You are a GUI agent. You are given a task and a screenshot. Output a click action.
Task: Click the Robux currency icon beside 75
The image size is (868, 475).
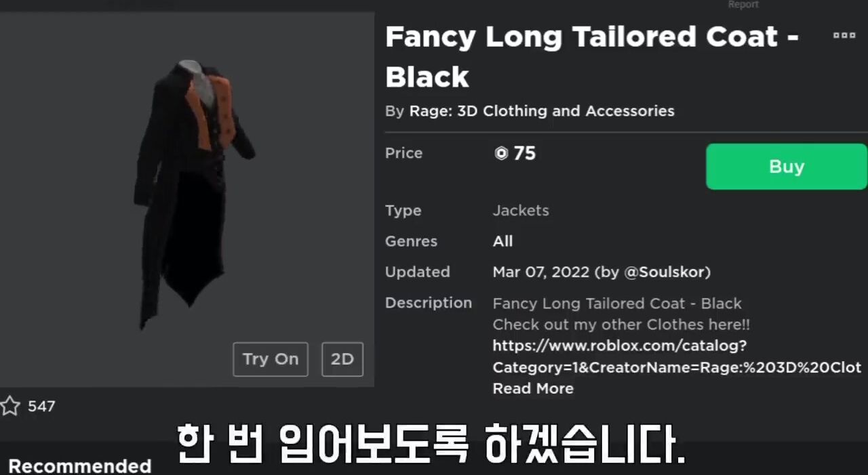[x=501, y=154]
